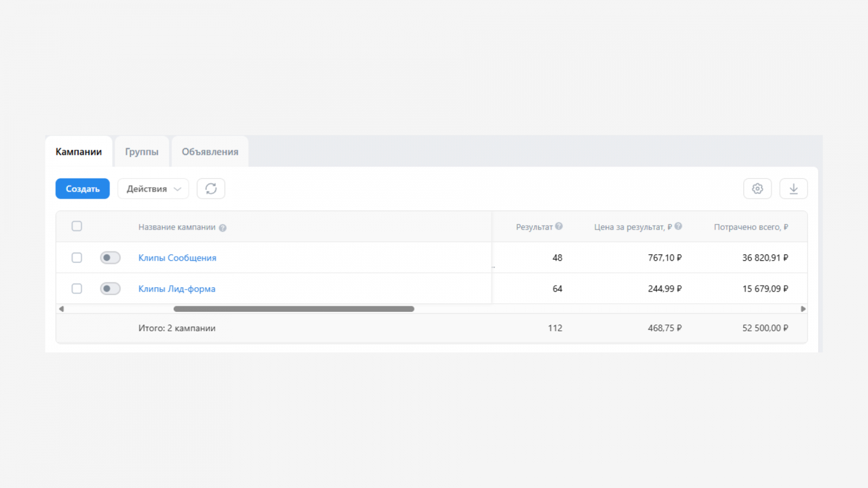This screenshot has width=868, height=488.
Task: Click left arrow of horizontal scrollbar
Action: pos(61,309)
